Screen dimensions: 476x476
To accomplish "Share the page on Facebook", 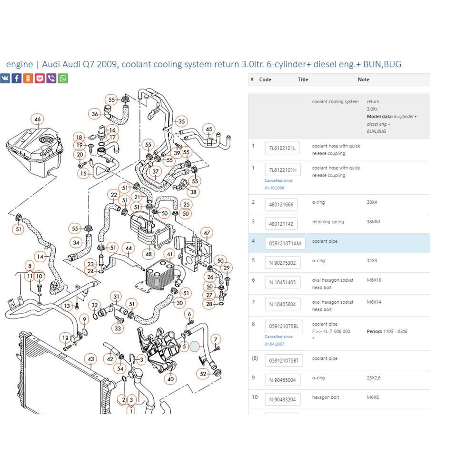I will [17, 79].
